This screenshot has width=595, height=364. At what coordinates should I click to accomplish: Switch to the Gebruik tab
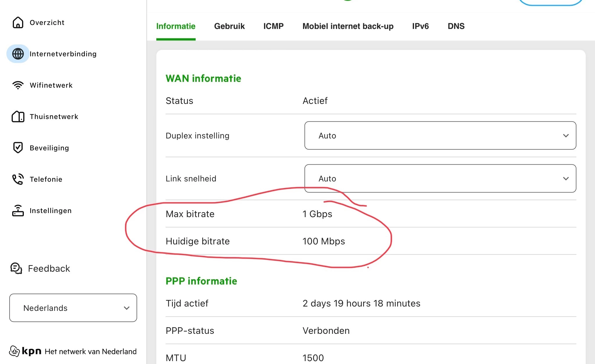click(229, 26)
